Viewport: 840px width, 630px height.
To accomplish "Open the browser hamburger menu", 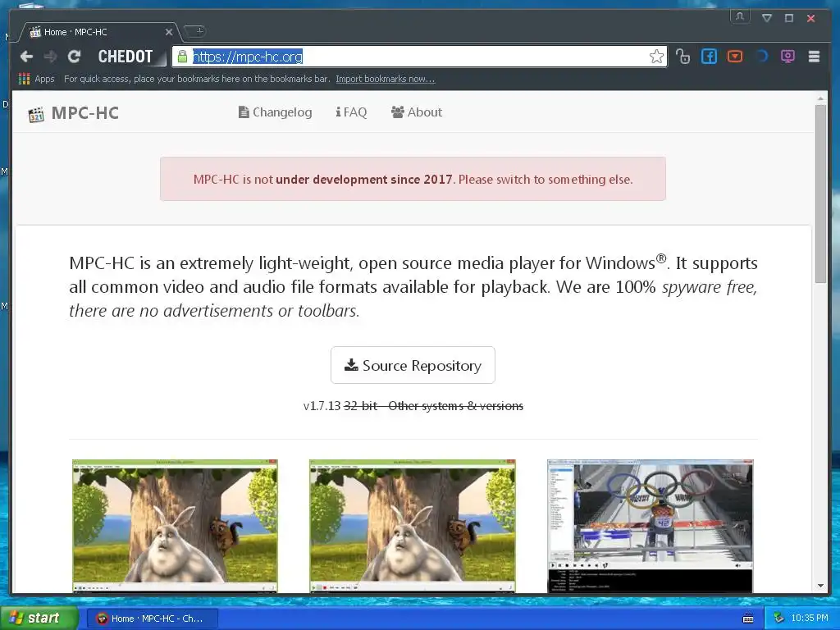I will coord(814,57).
